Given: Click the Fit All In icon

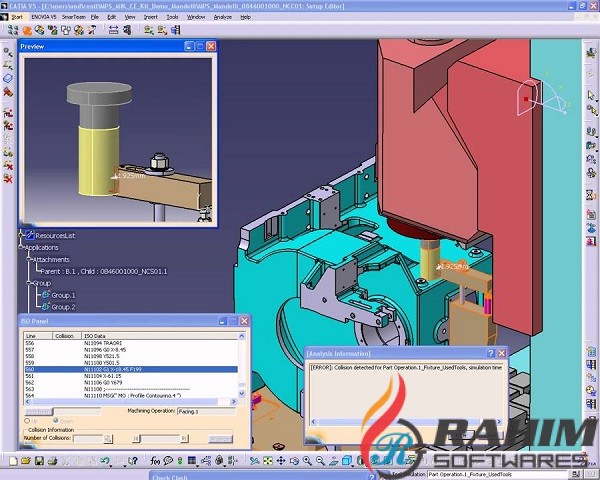Looking at the screenshot, I should click(x=267, y=460).
